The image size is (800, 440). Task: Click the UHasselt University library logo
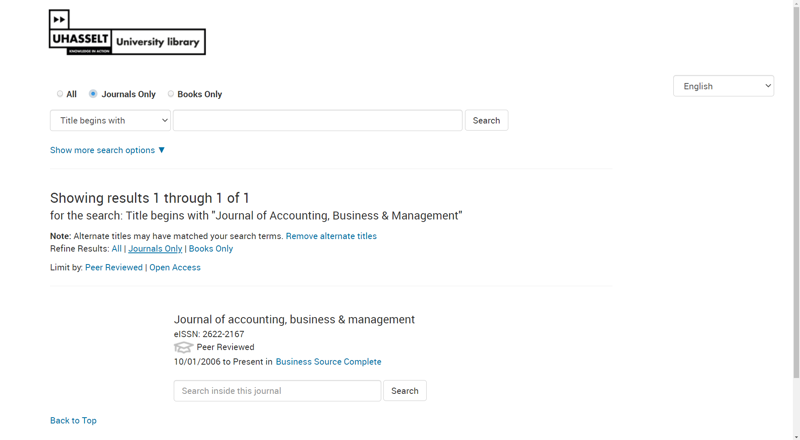(x=127, y=32)
